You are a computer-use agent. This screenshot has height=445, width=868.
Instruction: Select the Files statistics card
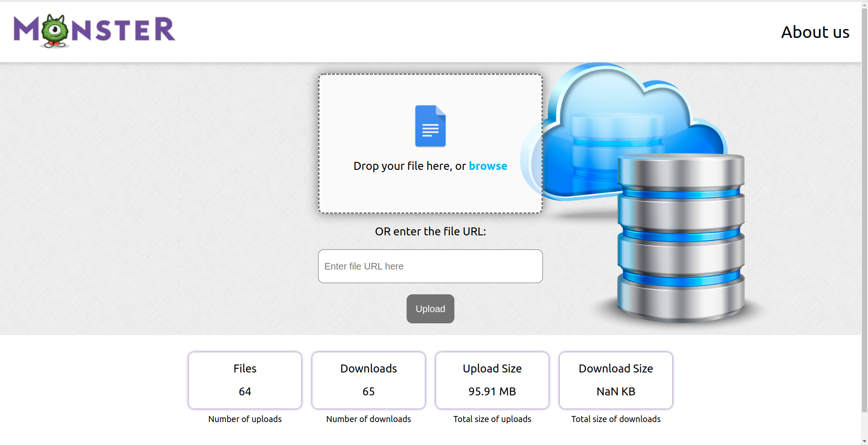point(245,380)
